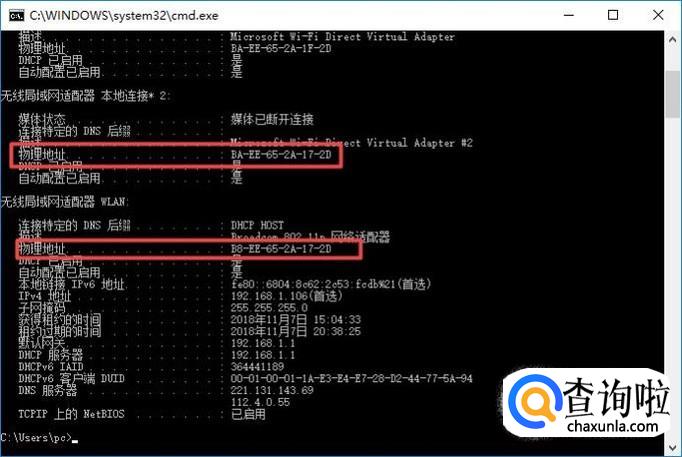Click the highlighted address BA-EE-65-2A-17-2D
This screenshot has width=682, height=457.
click(281, 154)
